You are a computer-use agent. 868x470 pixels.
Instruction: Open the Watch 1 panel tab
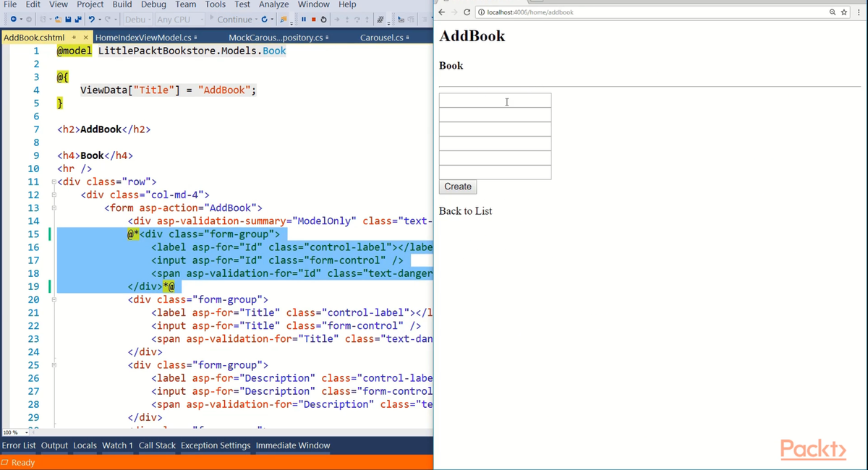click(117, 445)
